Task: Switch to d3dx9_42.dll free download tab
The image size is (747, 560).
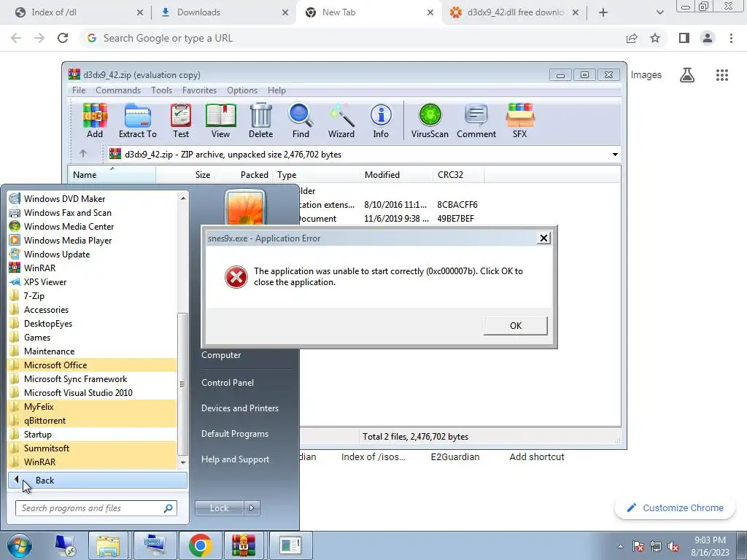Action: (x=514, y=12)
